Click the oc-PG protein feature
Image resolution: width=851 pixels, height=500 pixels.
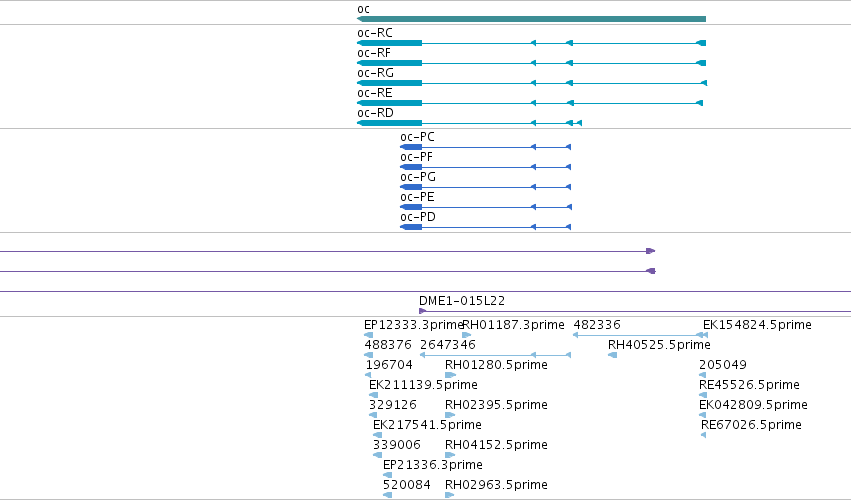(485, 187)
